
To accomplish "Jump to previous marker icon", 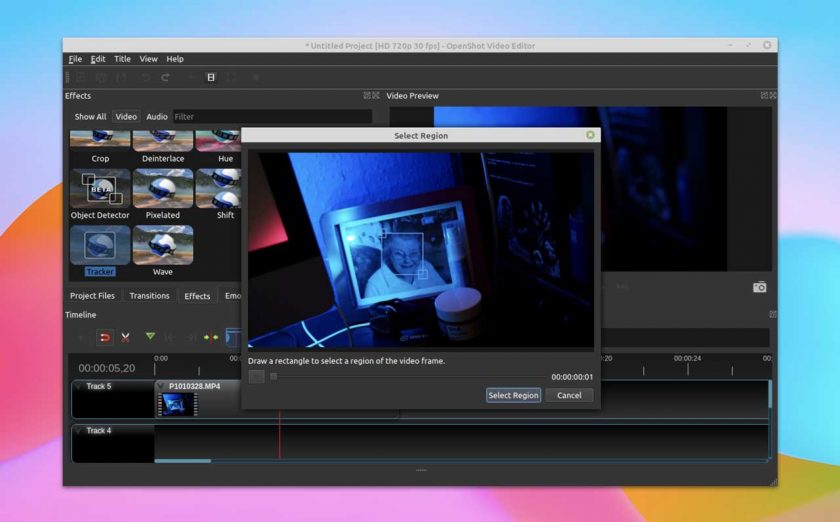I will pyautogui.click(x=169, y=337).
